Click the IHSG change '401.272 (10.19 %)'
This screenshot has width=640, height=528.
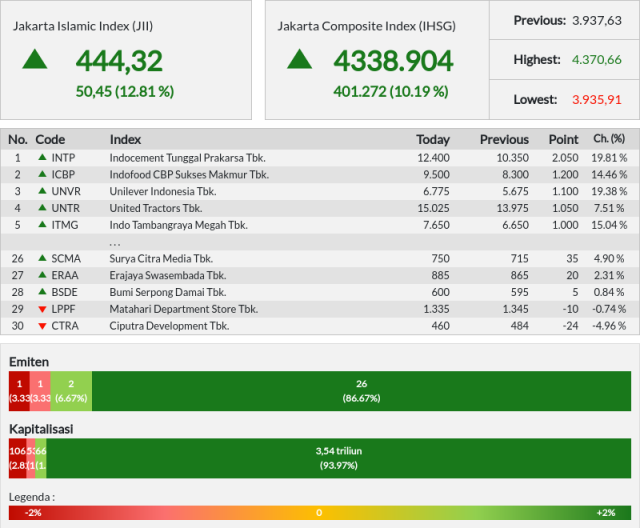point(391,91)
